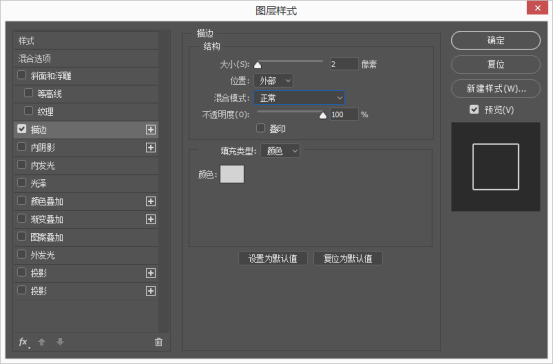Enable the 内阴影 checkbox
This screenshot has height=364, width=554.
pos(22,147)
